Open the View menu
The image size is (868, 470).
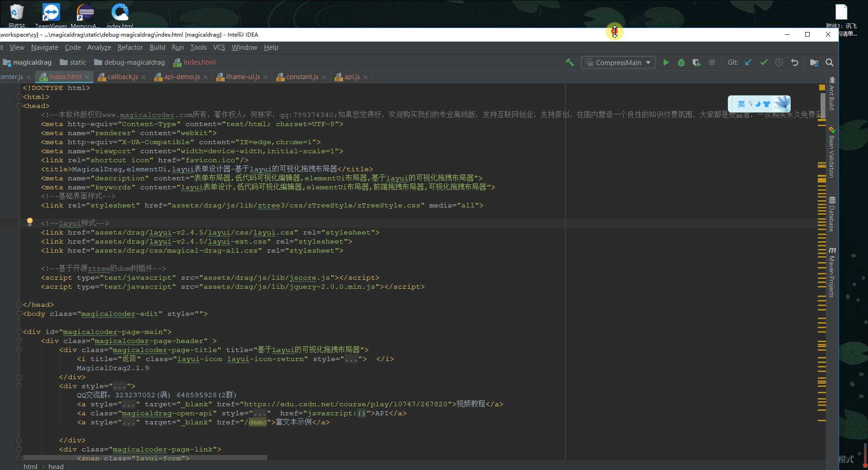coord(17,47)
